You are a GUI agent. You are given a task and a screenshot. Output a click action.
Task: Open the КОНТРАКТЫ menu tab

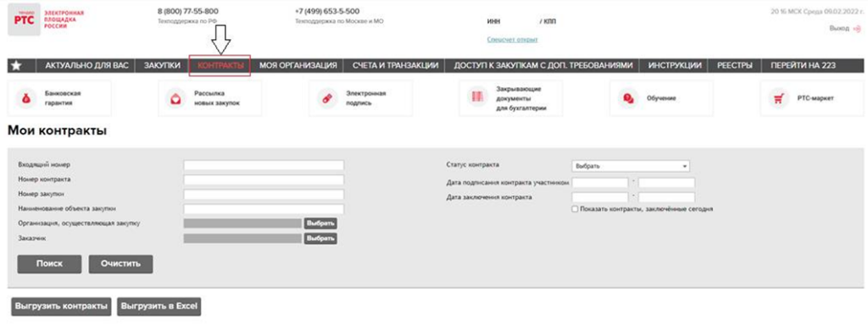click(220, 66)
